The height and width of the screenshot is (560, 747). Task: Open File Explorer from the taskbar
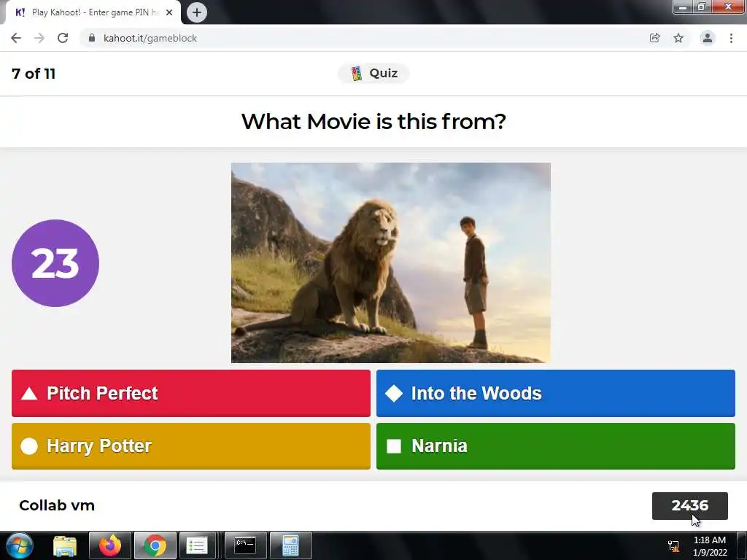pos(65,545)
